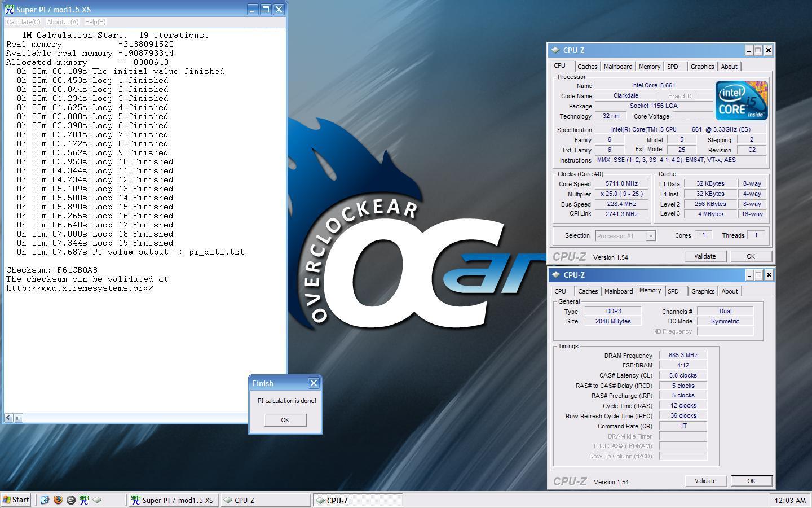Click the Checksum line F61CB0A8 in Super PI
The width and height of the screenshot is (812, 508).
click(x=52, y=270)
